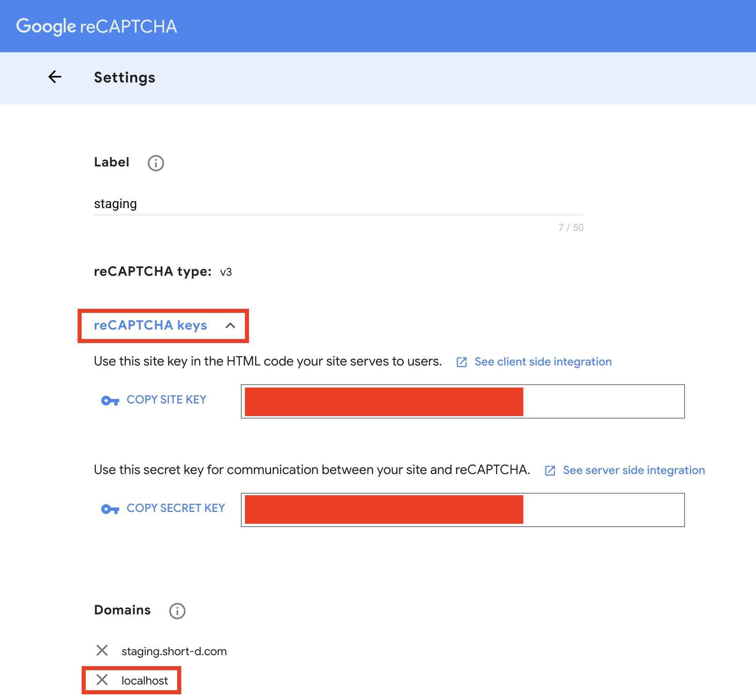Screen dimensions: 756x700
Task: Click the 7 / 50 character counter
Action: tap(571, 228)
